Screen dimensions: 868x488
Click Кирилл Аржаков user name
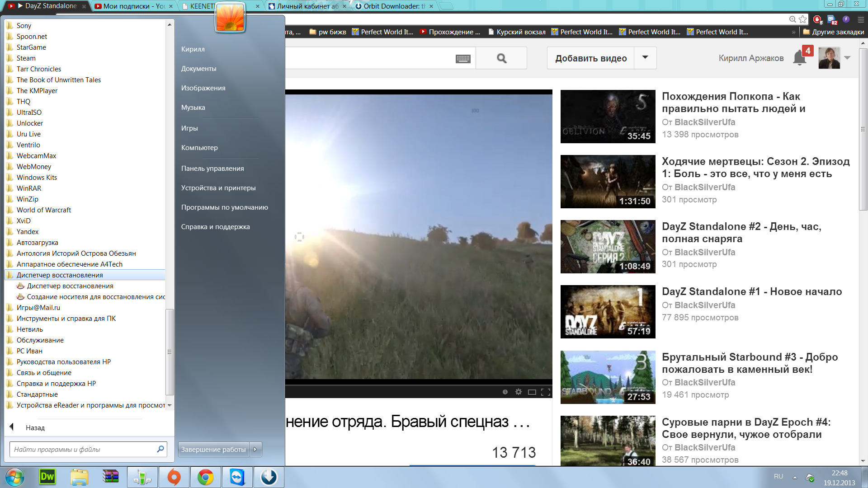pyautogui.click(x=751, y=58)
